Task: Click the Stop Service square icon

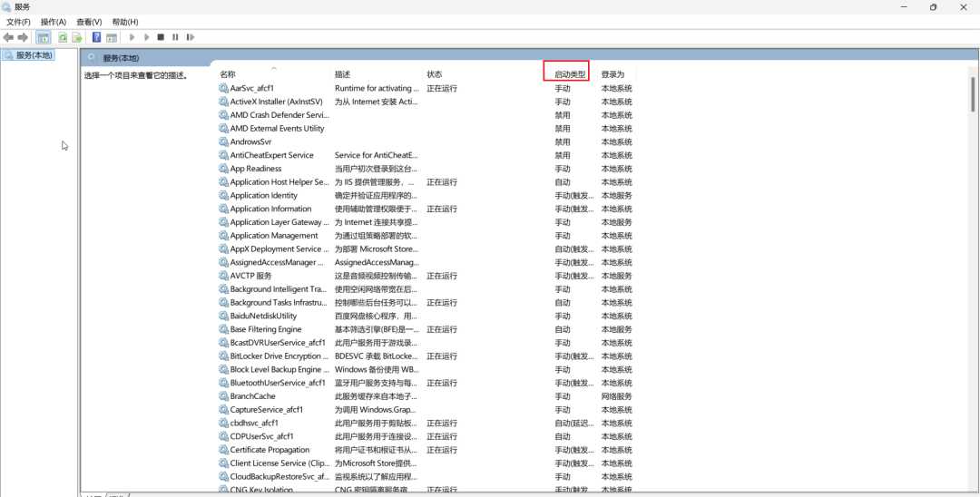Action: pos(161,37)
